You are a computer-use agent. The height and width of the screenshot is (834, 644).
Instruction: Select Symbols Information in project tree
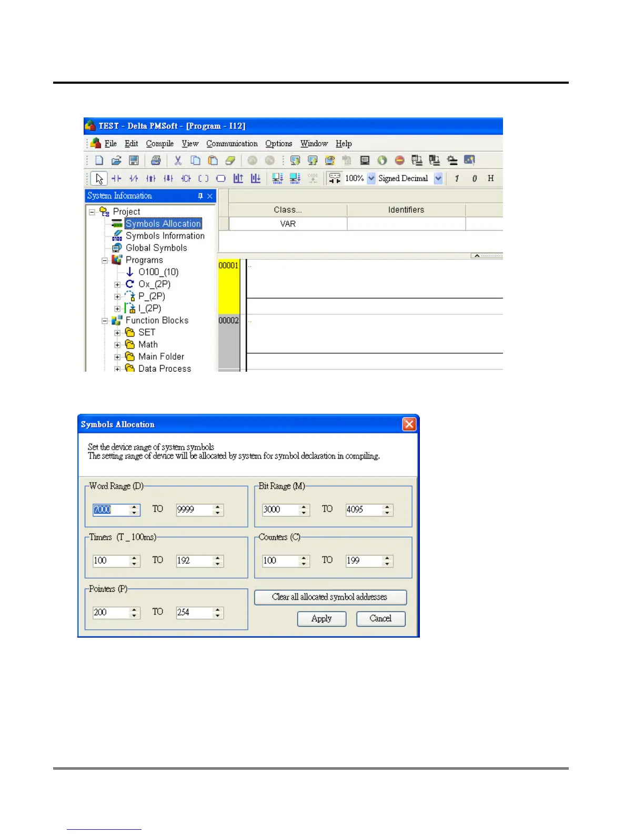(x=165, y=236)
